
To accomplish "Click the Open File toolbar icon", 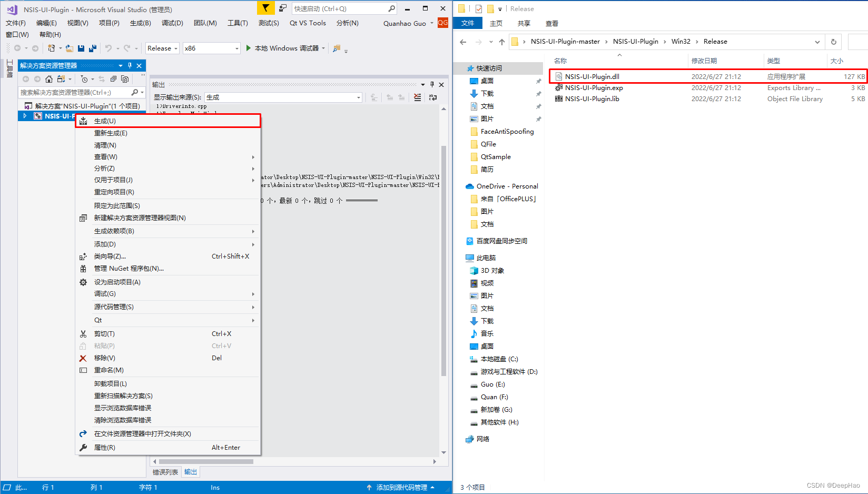I will (x=69, y=48).
